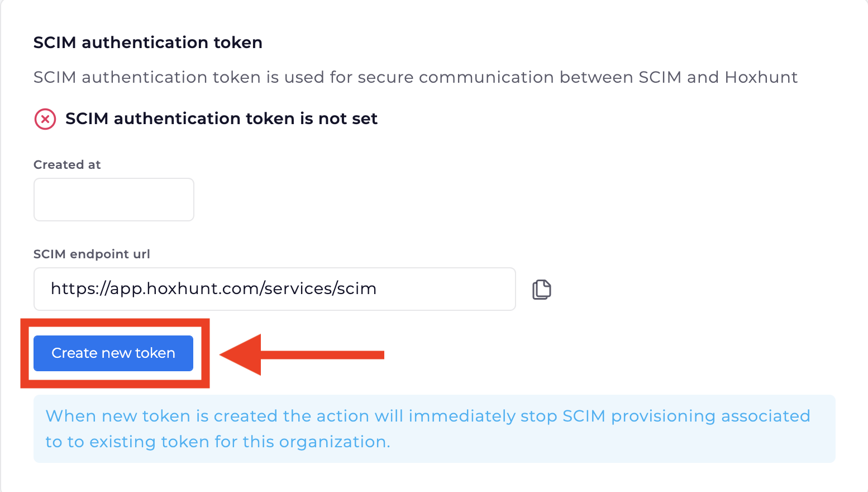Copy the SCIM endpoint URL to clipboard

pyautogui.click(x=541, y=290)
